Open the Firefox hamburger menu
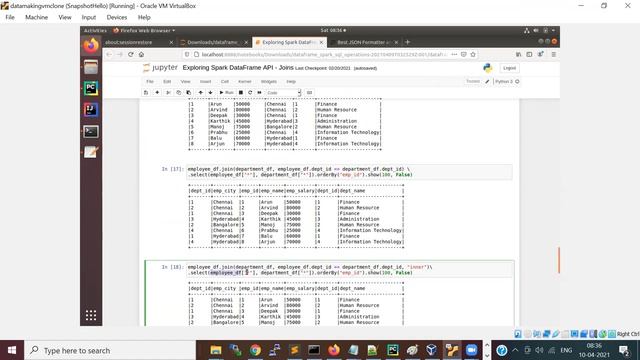Viewport: 640px width, 360px height. pyautogui.click(x=553, y=54)
